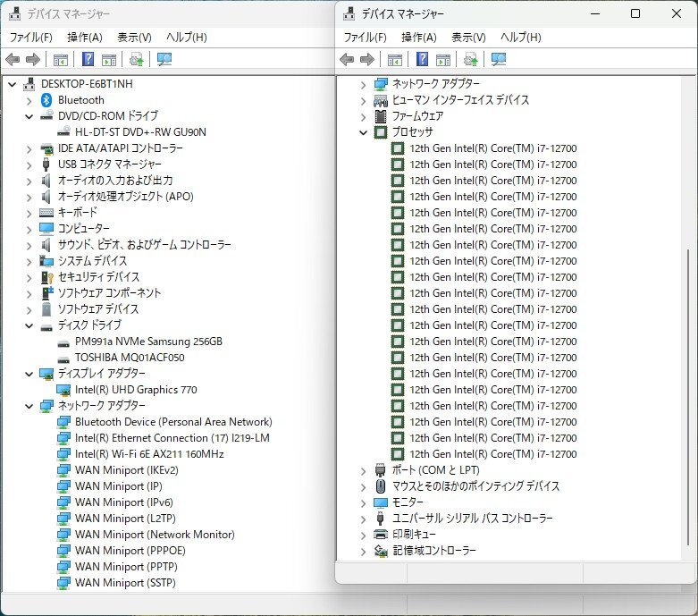
Task: Click the help icon in right window toolbar
Action: pos(423,59)
